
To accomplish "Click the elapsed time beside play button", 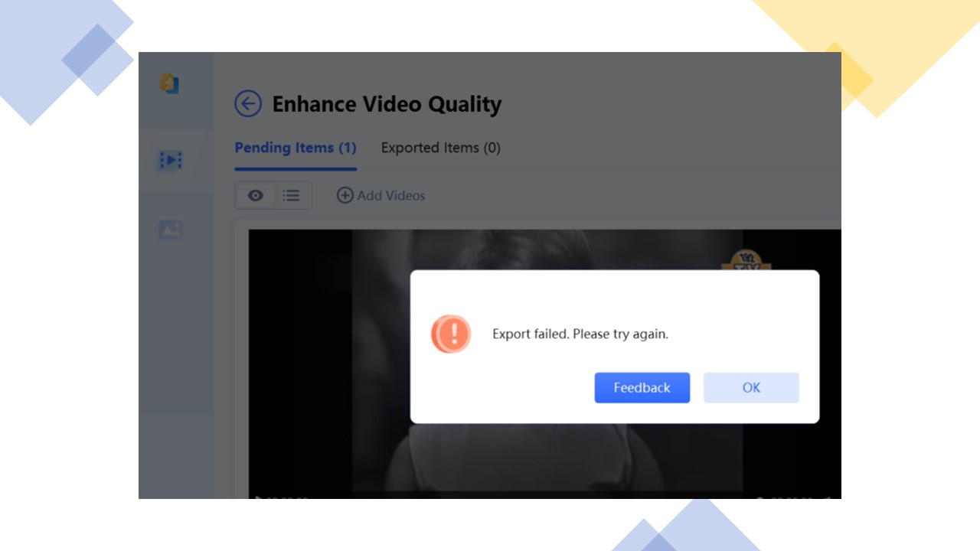I will 287,496.
